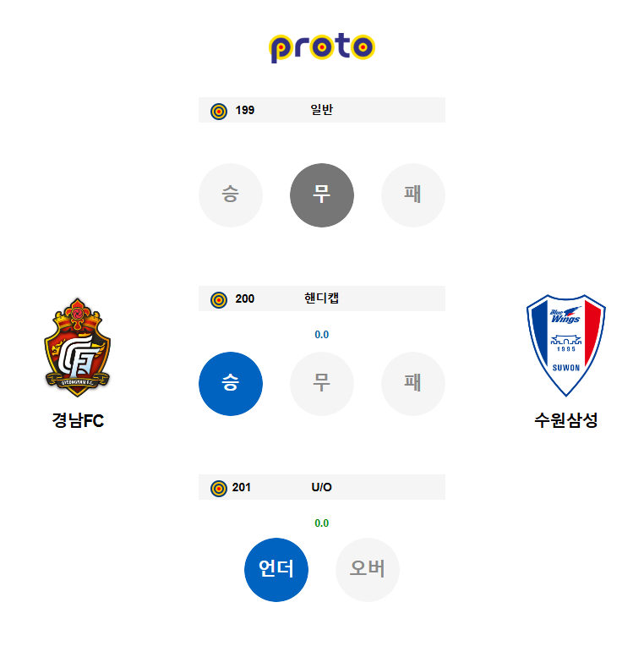
Task: Click the 일반 header label
Action: (x=322, y=110)
